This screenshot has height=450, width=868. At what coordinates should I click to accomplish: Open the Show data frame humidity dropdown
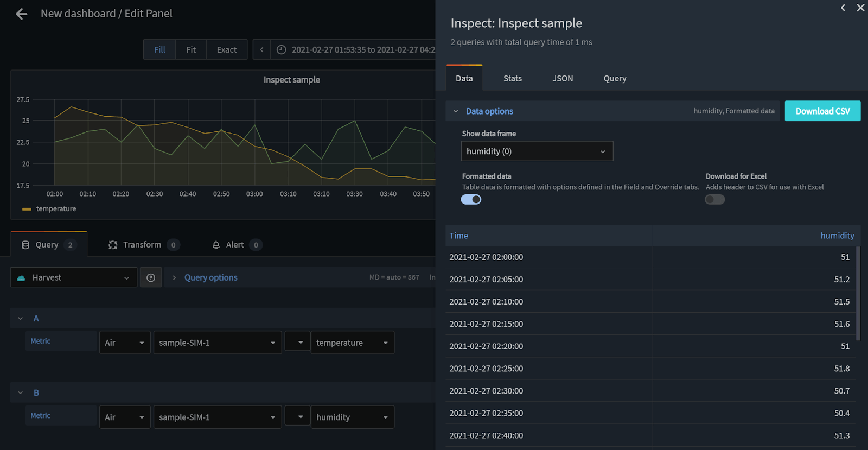[537, 151]
